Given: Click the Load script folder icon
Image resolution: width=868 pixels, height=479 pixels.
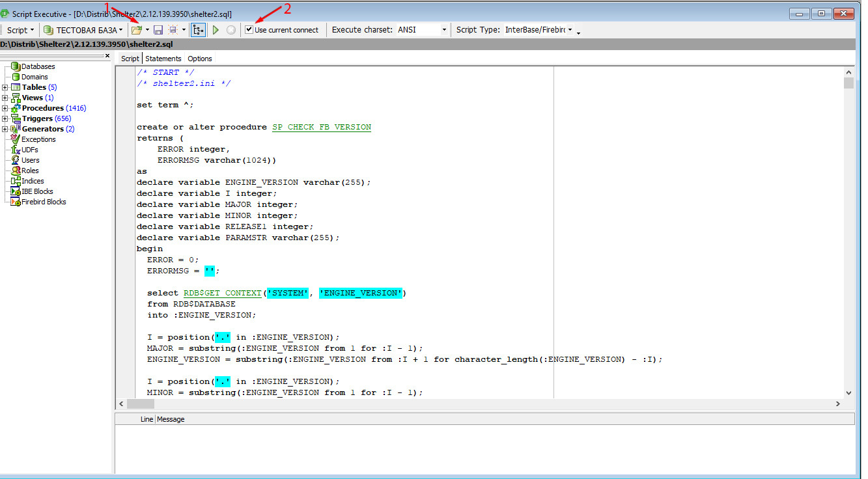Looking at the screenshot, I should click(136, 30).
